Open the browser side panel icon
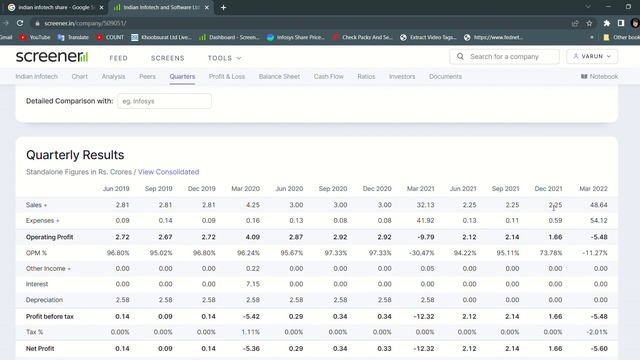The width and height of the screenshot is (640, 360). click(621, 23)
